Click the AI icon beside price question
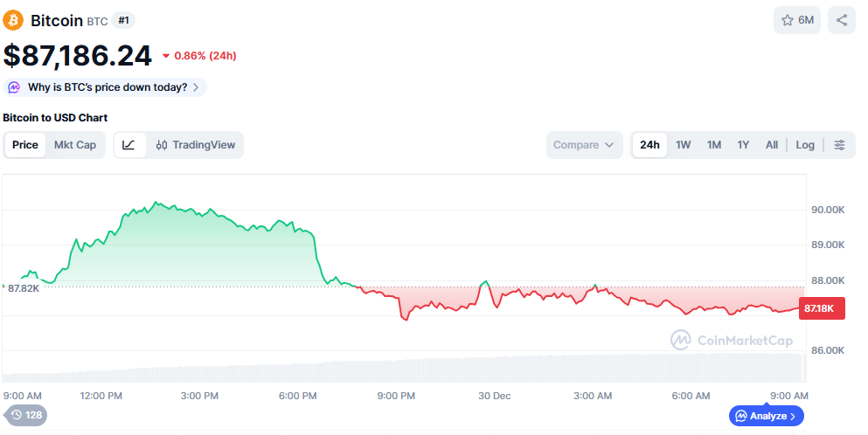Image resolution: width=868 pixels, height=435 pixels. [x=14, y=87]
